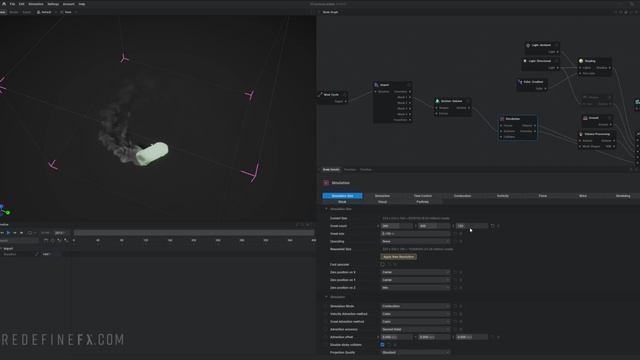Select the Simulation Size properties tab

[x=342, y=196]
